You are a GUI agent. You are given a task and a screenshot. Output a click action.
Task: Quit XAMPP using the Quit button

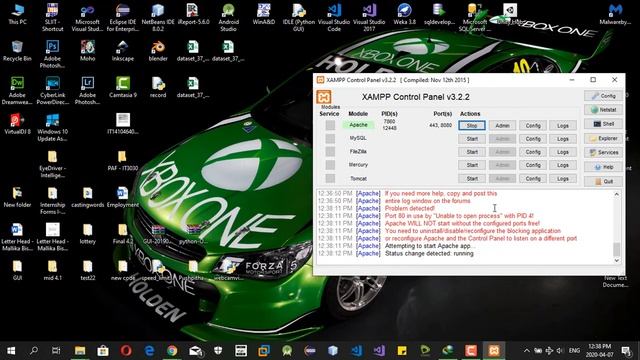pos(603,181)
